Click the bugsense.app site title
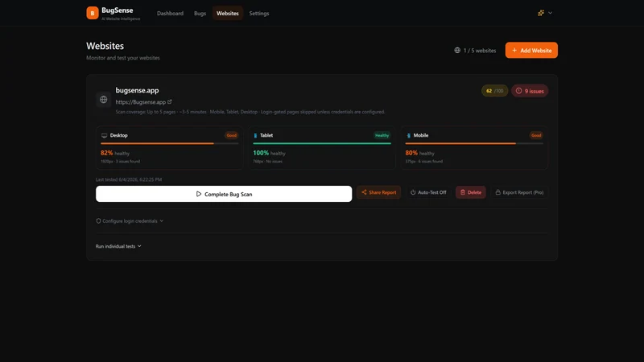This screenshot has width=644, height=362. (x=137, y=90)
